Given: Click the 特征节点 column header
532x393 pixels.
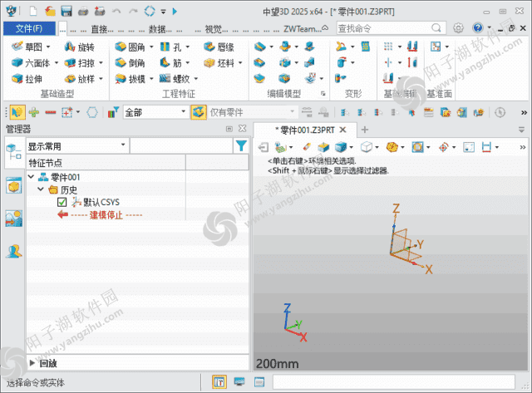Looking at the screenshot, I should pos(106,163).
